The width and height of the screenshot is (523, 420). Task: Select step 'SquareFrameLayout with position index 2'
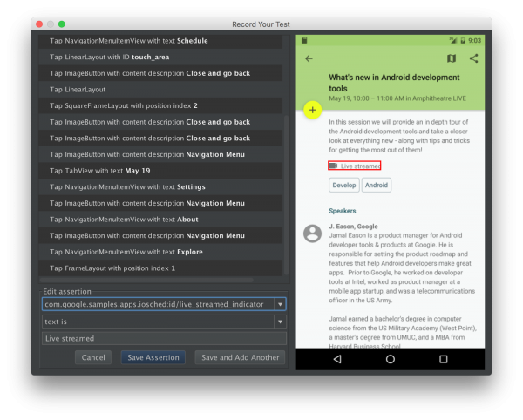[160, 105]
